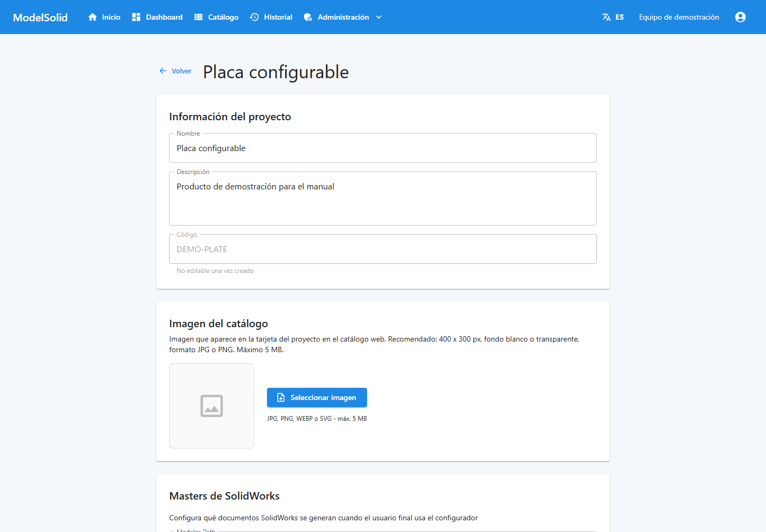The width and height of the screenshot is (766, 532).
Task: Click the upload file icon in Seleccionar imagen
Action: click(281, 397)
